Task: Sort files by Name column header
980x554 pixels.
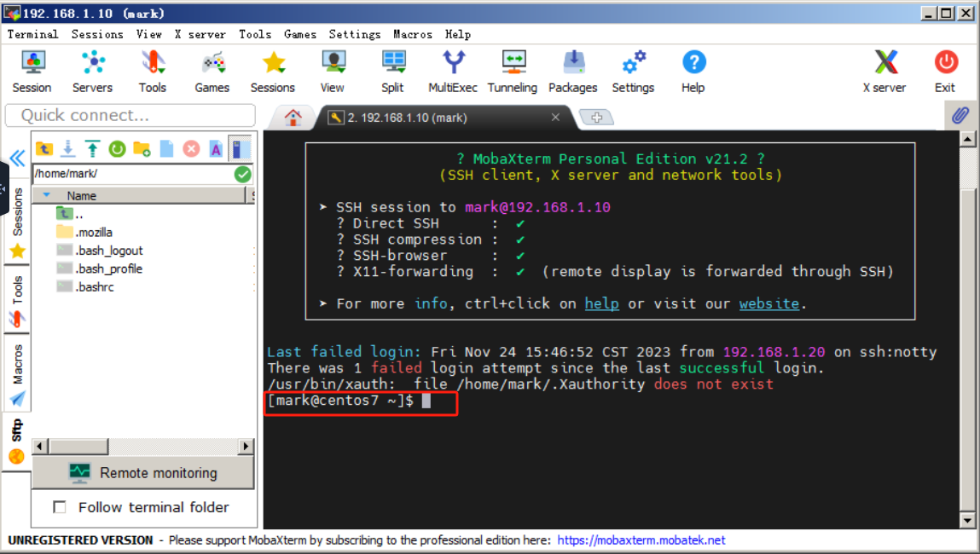Action: [141, 195]
